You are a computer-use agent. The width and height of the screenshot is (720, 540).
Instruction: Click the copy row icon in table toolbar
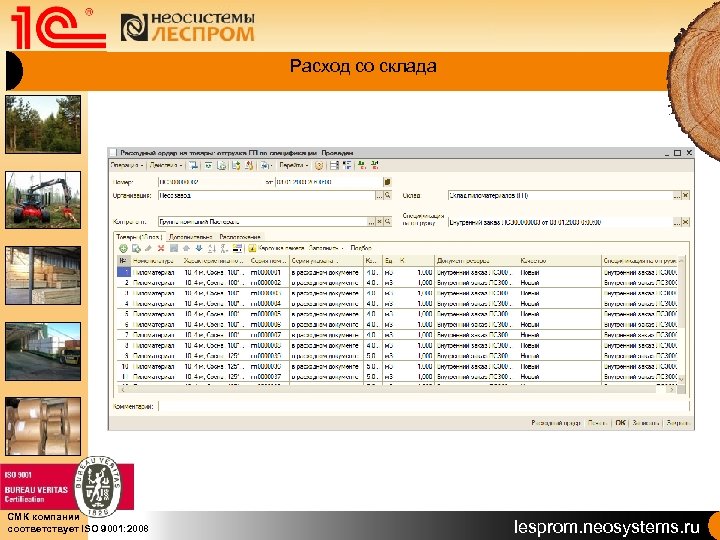(136, 248)
